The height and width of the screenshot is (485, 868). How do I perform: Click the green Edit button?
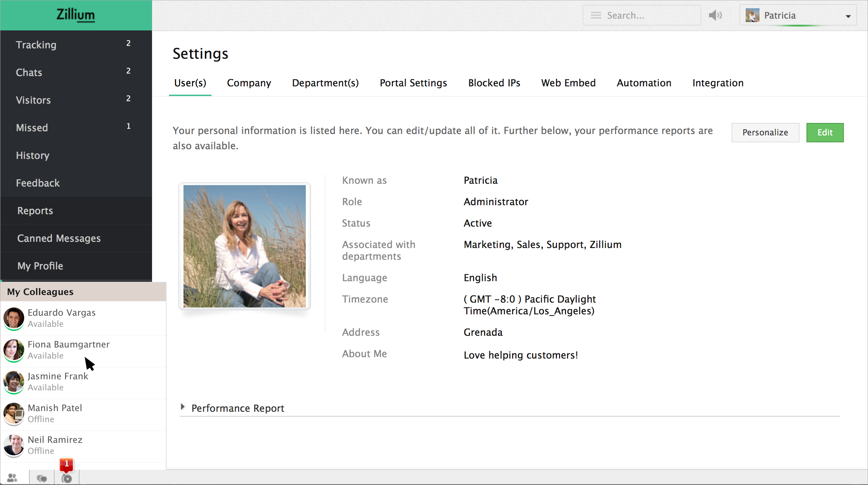click(824, 133)
